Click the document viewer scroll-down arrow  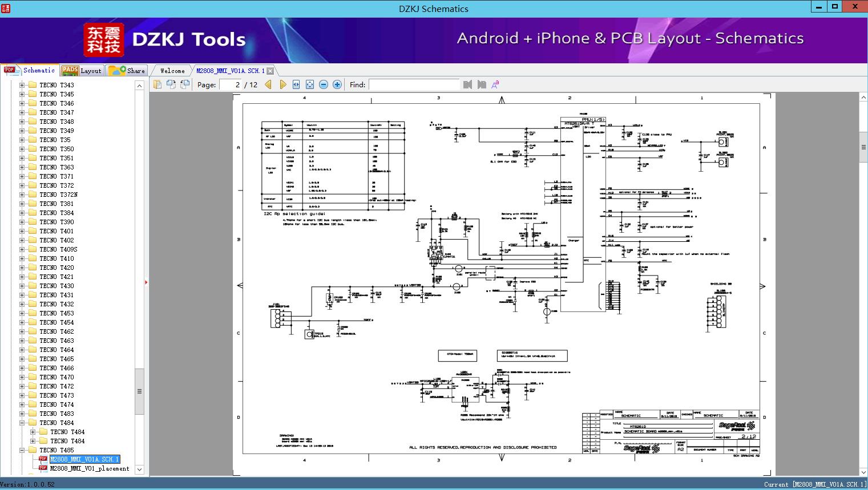[863, 472]
